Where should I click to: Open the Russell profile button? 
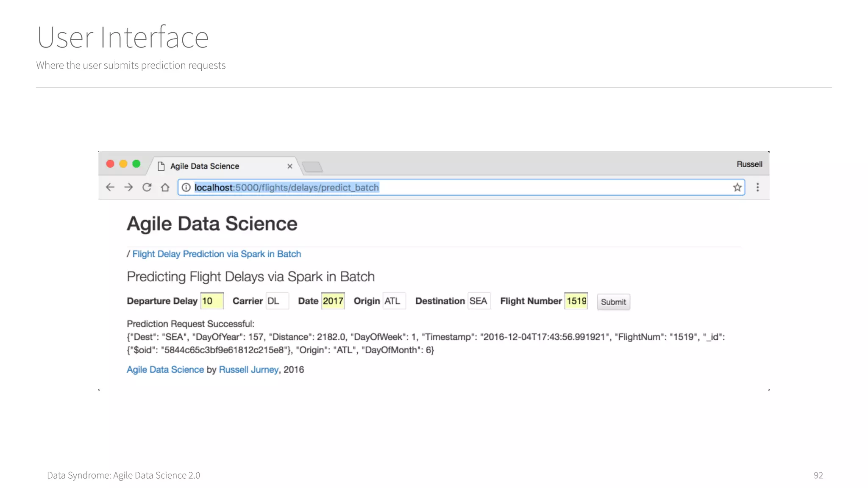tap(749, 164)
